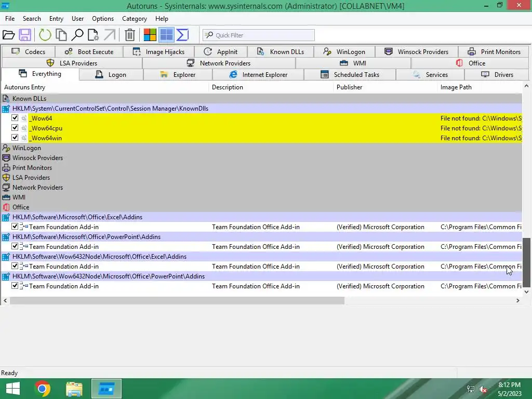The width and height of the screenshot is (532, 399).
Task: Uncheck Team Foundation Add-in under Wow6432Node Excel Addins
Action: 15,265
